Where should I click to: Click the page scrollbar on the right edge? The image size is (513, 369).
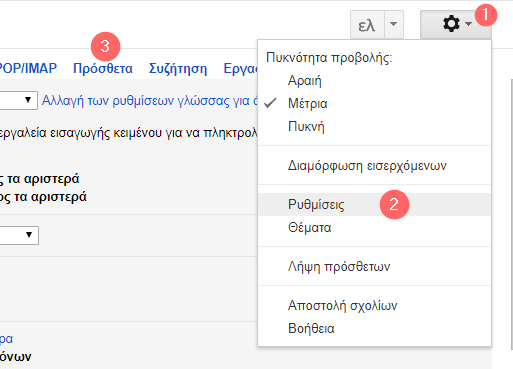point(512,214)
